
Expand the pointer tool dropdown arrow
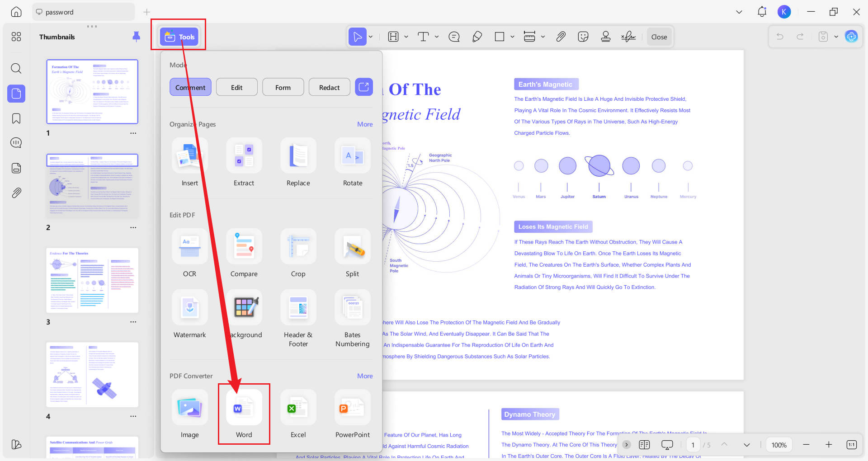371,37
